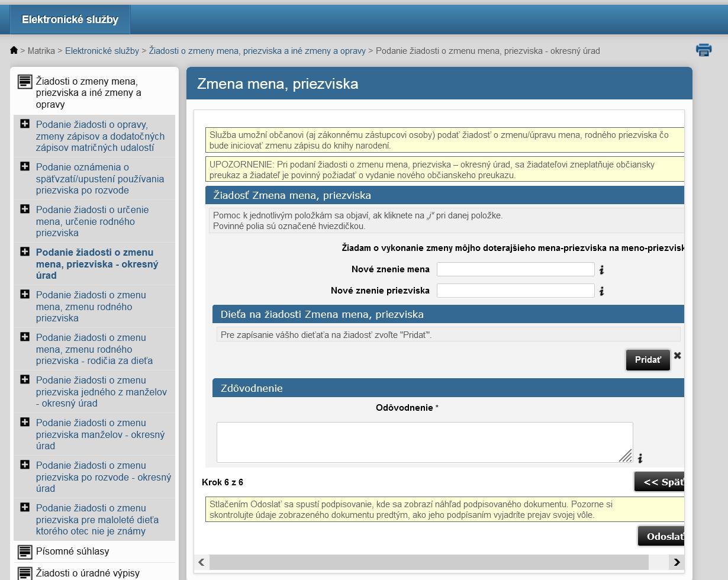Focus the Nové znenie mena input field
This screenshot has height=580, width=728.
click(x=515, y=269)
